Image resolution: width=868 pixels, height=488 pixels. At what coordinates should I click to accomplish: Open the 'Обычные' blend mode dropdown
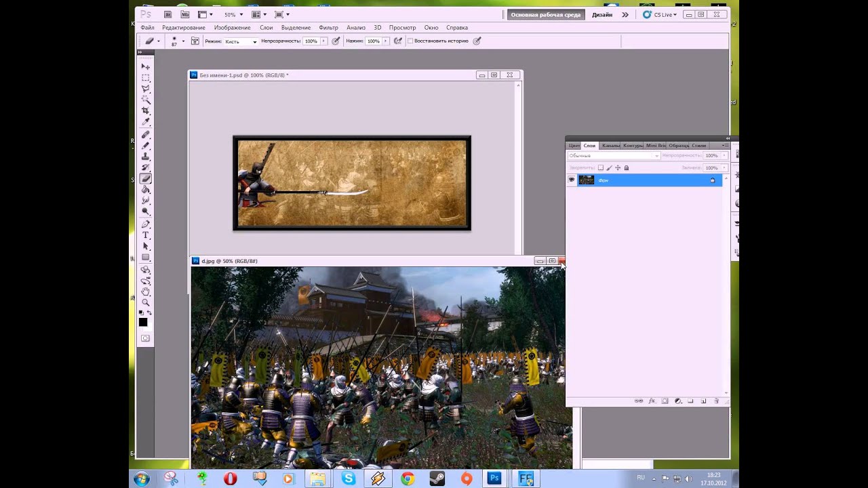tap(613, 156)
